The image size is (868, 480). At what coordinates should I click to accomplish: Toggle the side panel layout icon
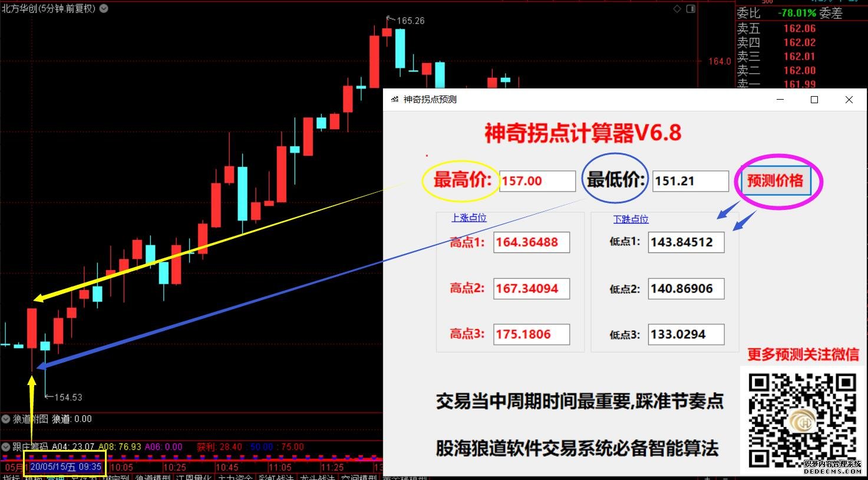click(x=691, y=9)
